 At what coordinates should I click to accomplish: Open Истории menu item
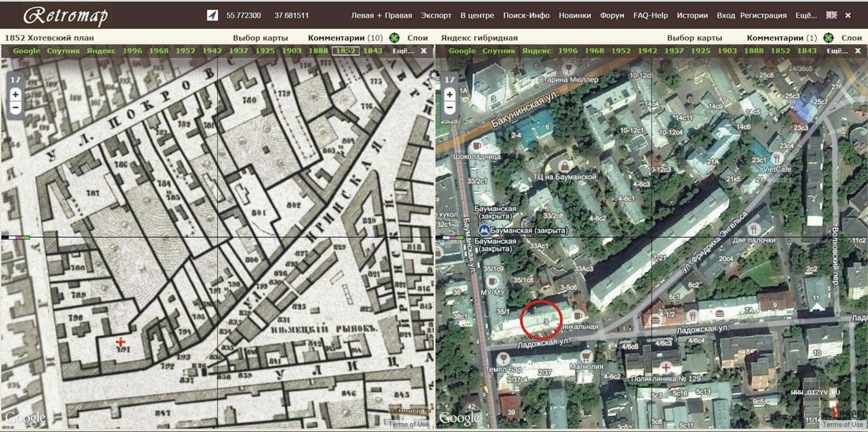(692, 15)
